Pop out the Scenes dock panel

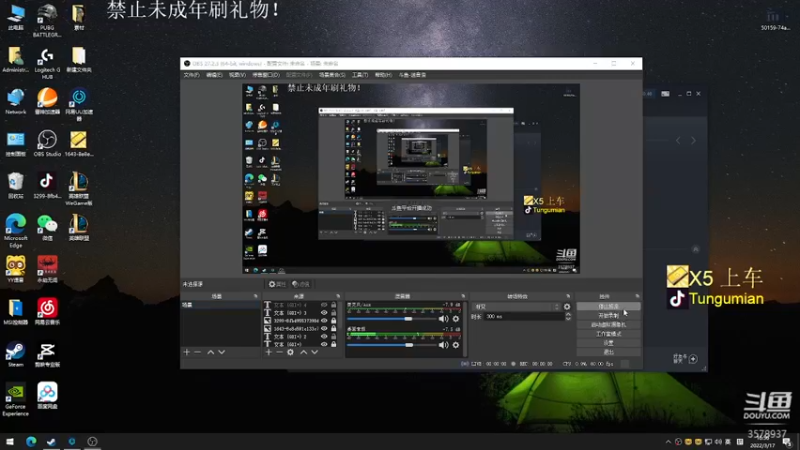[256, 296]
